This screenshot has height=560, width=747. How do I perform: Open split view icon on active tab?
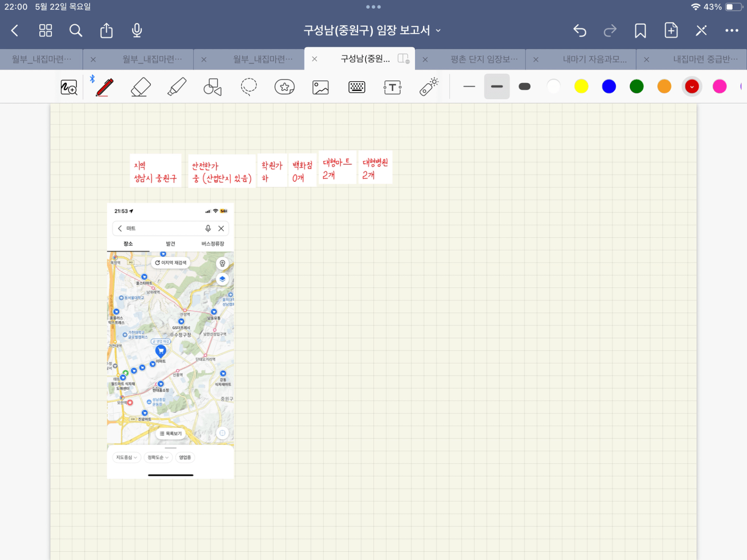click(403, 59)
